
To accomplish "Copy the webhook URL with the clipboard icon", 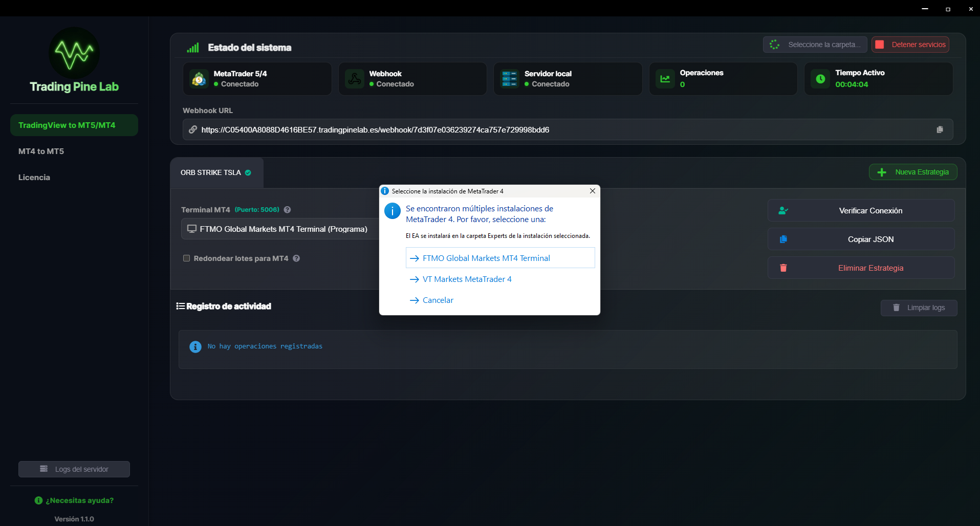I will click(x=940, y=129).
